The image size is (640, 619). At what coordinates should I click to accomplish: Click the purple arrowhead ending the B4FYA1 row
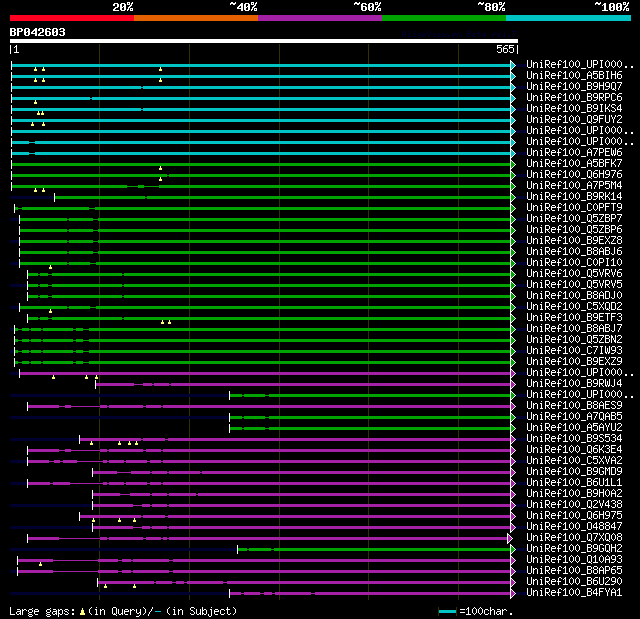[513, 594]
